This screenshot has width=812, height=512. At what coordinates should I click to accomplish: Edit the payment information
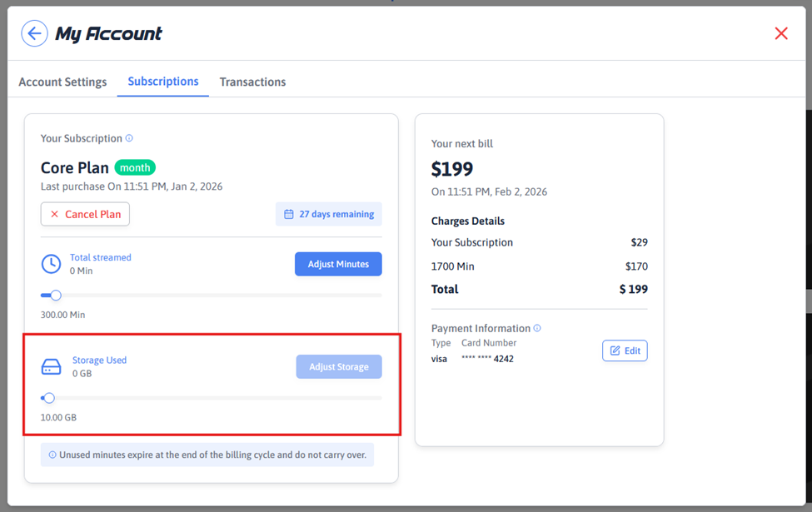(625, 350)
